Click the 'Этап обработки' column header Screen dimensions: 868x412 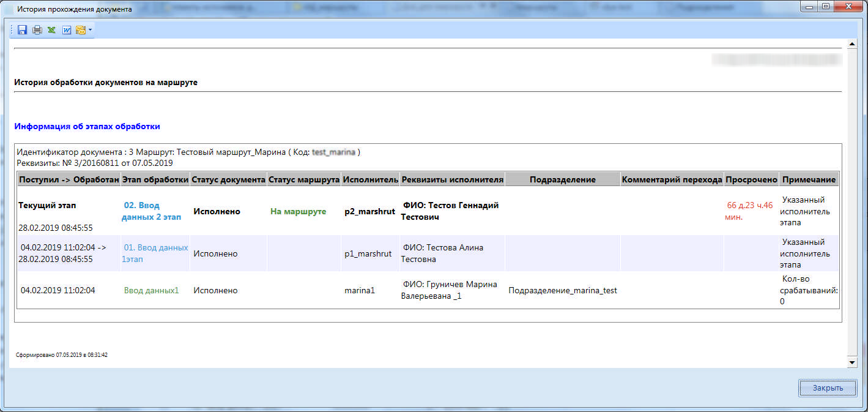[155, 179]
